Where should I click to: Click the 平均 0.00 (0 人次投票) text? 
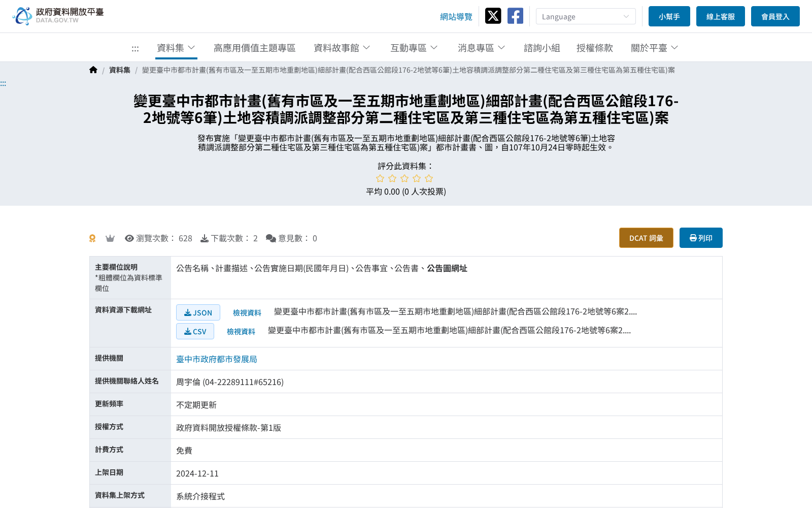(x=406, y=192)
